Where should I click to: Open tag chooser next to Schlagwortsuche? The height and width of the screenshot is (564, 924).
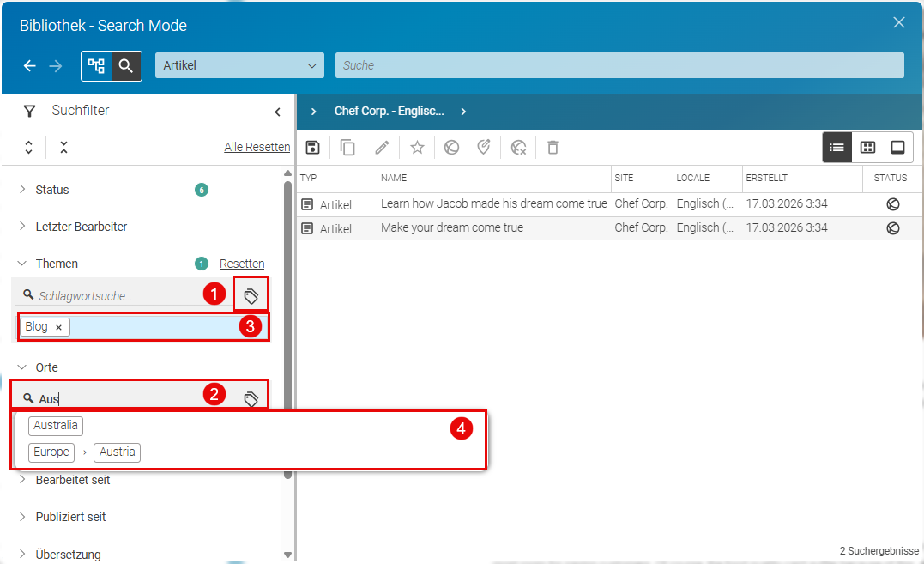click(x=251, y=296)
